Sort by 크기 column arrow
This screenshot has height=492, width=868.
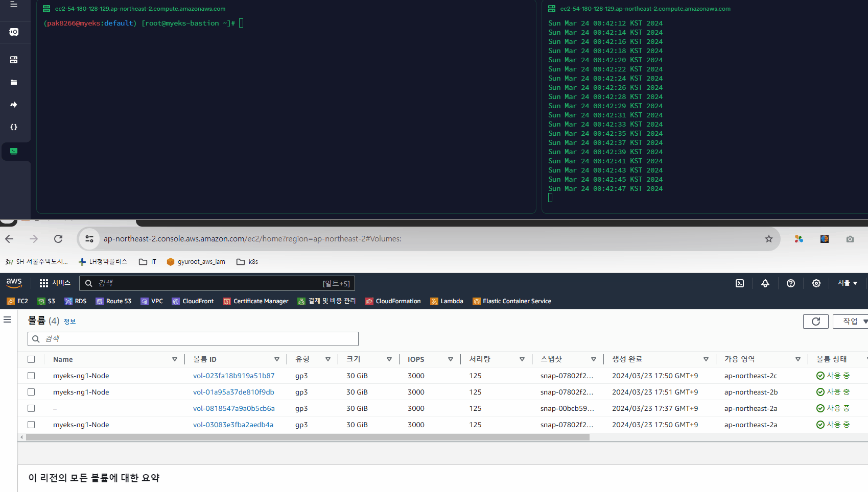coord(389,359)
